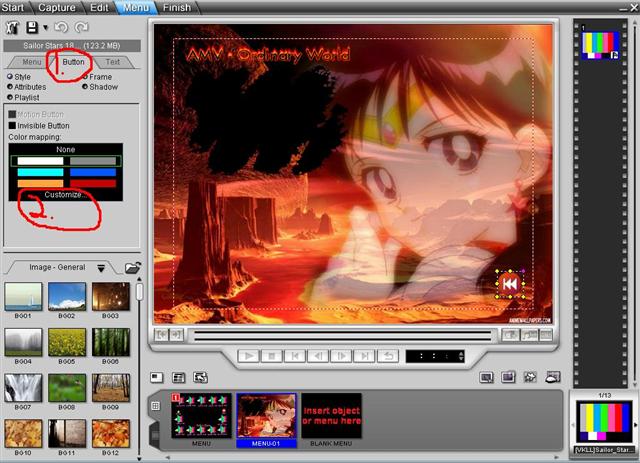640x463 pixels.
Task: Pick the blue color mapping swatch
Action: 93,172
